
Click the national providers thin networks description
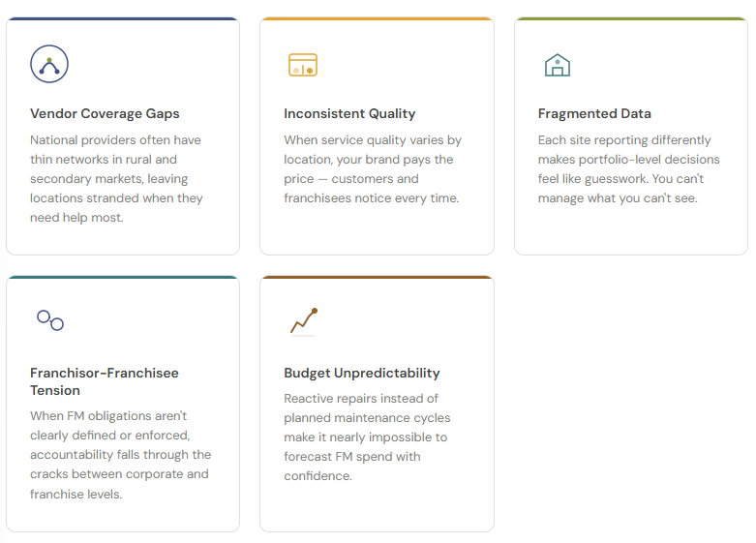116,179
